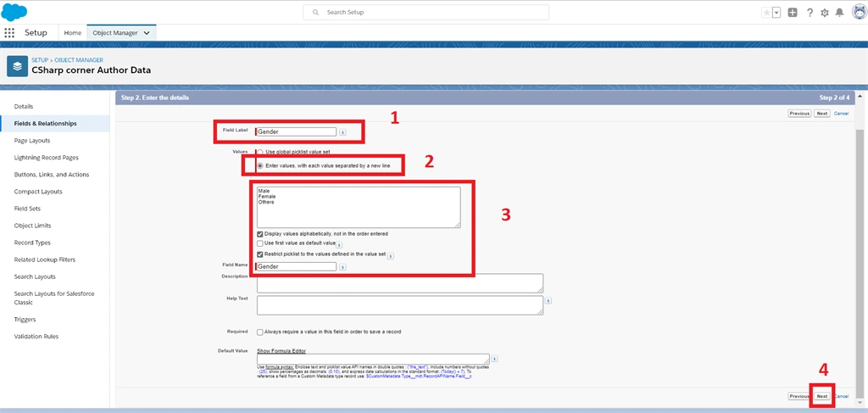Click the bottom Next button
Viewport: 868px width, 413px height.
822,396
